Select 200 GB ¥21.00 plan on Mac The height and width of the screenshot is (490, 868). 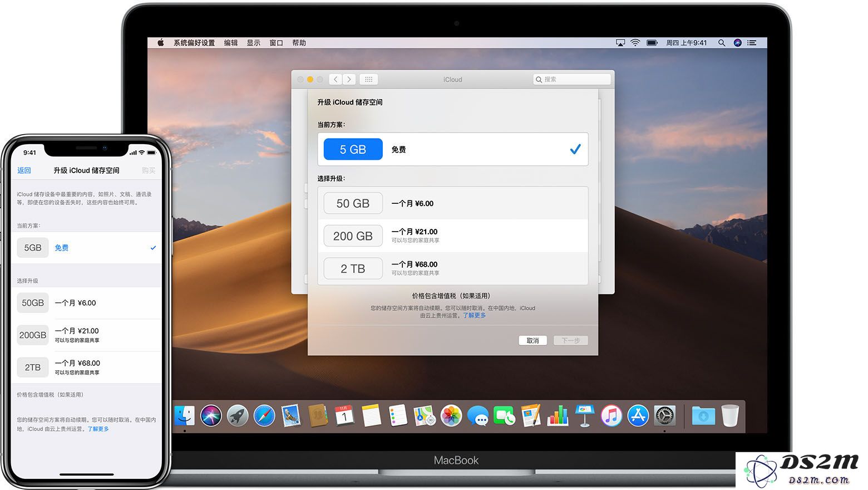tap(453, 236)
